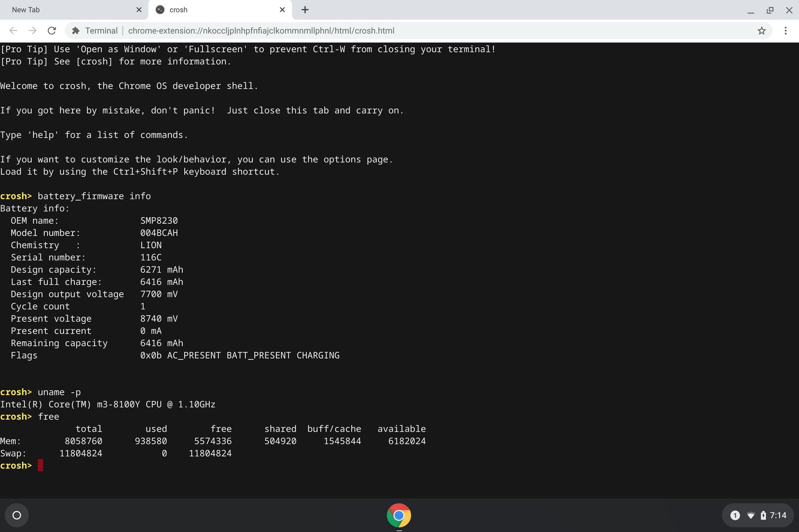The image size is (799, 532).
Task: Click the forward navigation arrow
Action: pos(33,31)
